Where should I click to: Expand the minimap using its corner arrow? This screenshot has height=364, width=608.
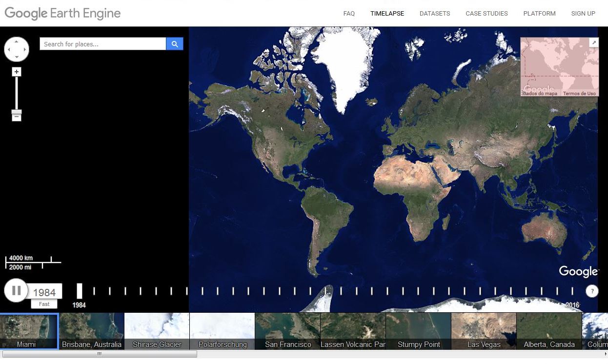tap(594, 42)
